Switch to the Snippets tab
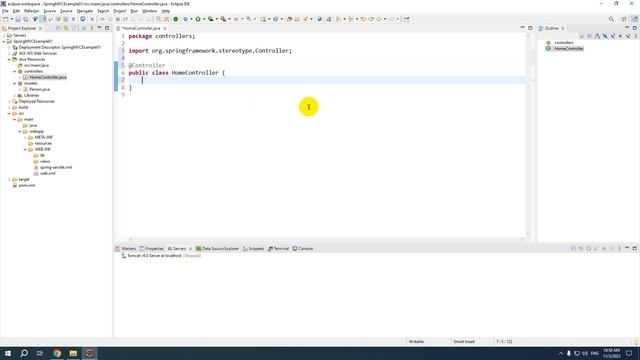640x360 pixels. click(253, 249)
